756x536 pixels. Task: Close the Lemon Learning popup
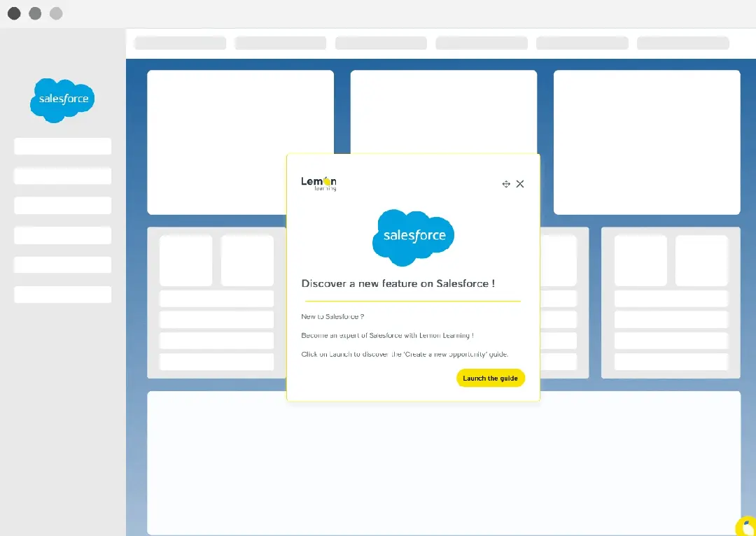(x=519, y=183)
